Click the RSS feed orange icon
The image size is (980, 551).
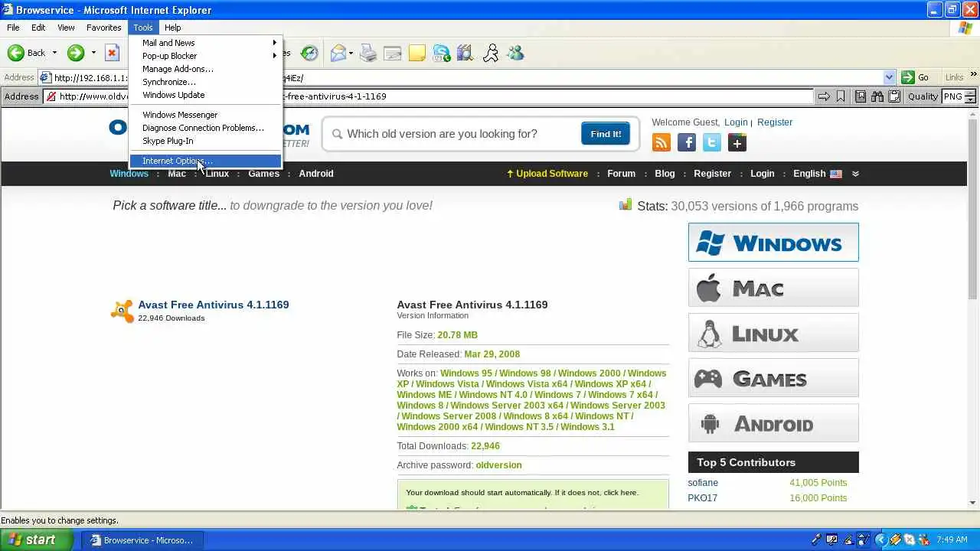click(661, 142)
